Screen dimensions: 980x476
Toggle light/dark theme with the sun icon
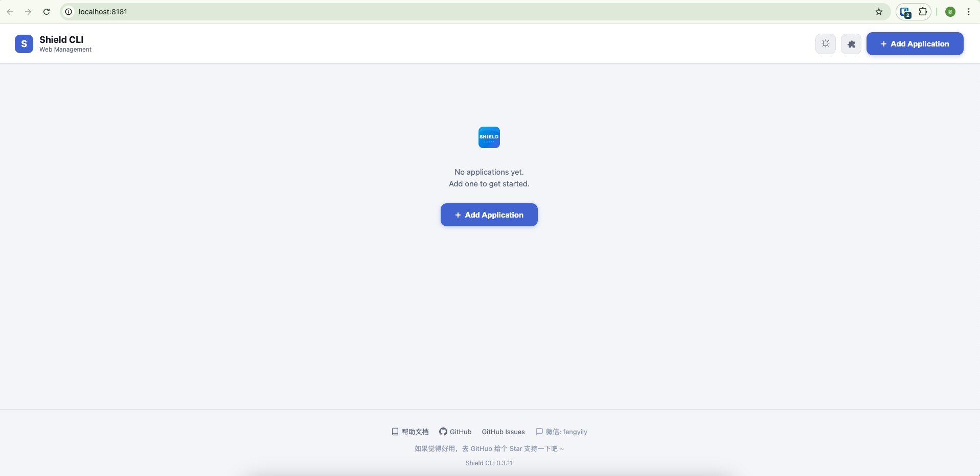pyautogui.click(x=825, y=44)
